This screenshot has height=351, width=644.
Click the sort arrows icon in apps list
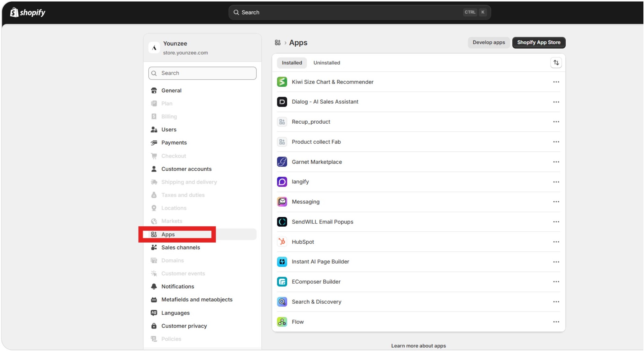[x=556, y=63]
